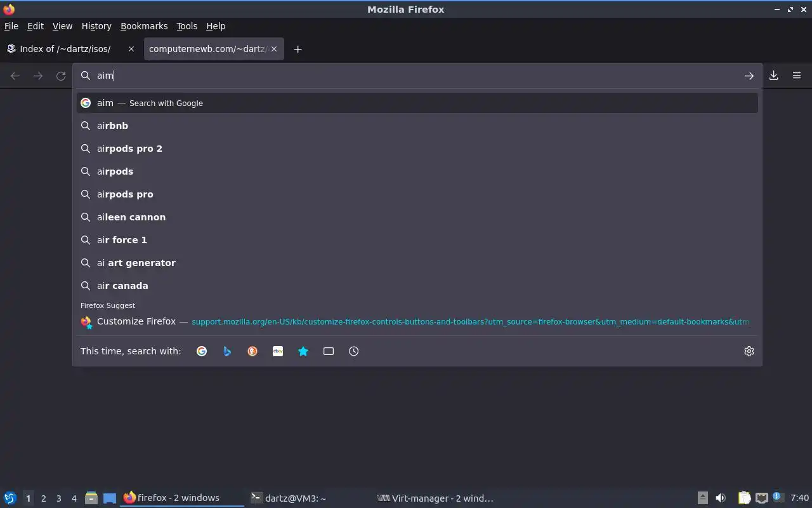812x508 pixels.
Task: Choose the aileen cannon suggestion
Action: point(417,217)
